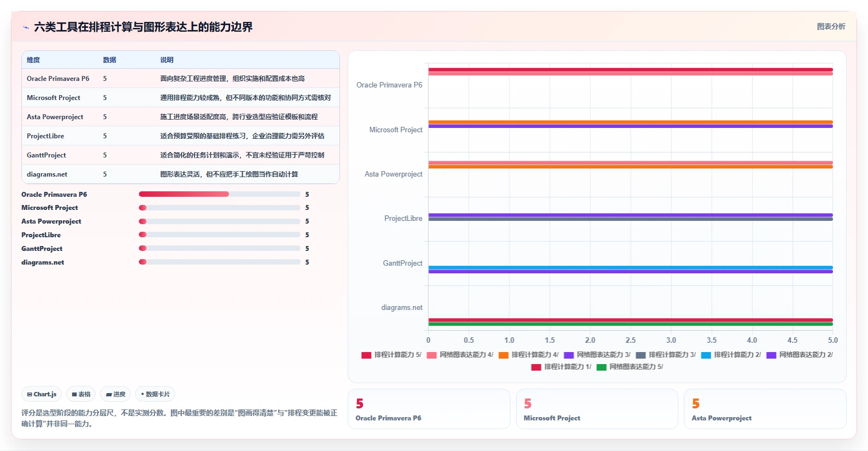This screenshot has height=451, width=868.
Task: Click the small icon left of the title
Action: coord(26,27)
